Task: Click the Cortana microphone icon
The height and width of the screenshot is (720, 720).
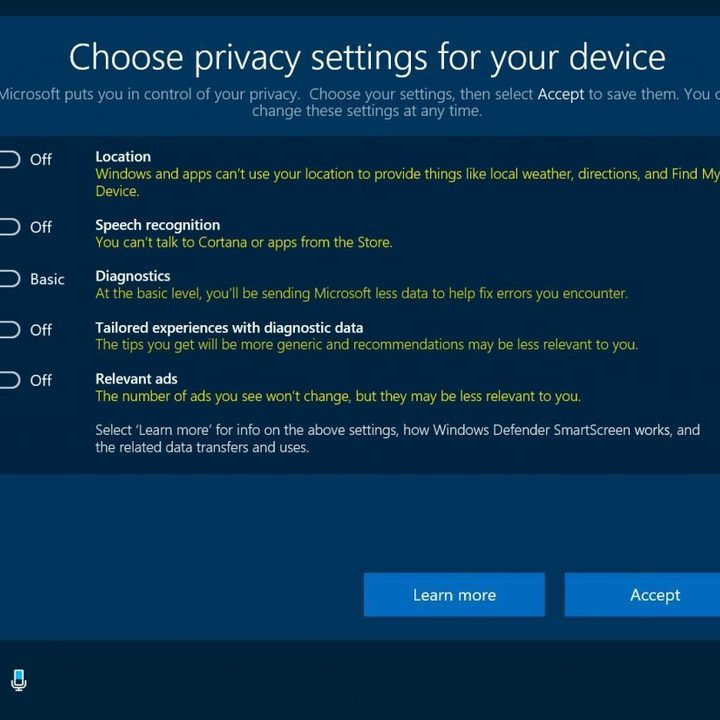Action: click(18, 681)
